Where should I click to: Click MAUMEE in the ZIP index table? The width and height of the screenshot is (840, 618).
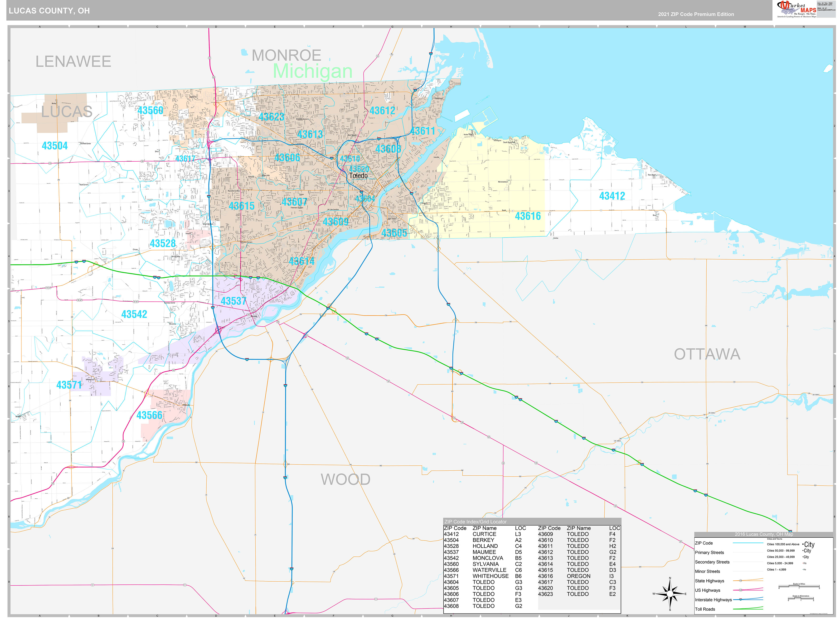pyautogui.click(x=484, y=552)
